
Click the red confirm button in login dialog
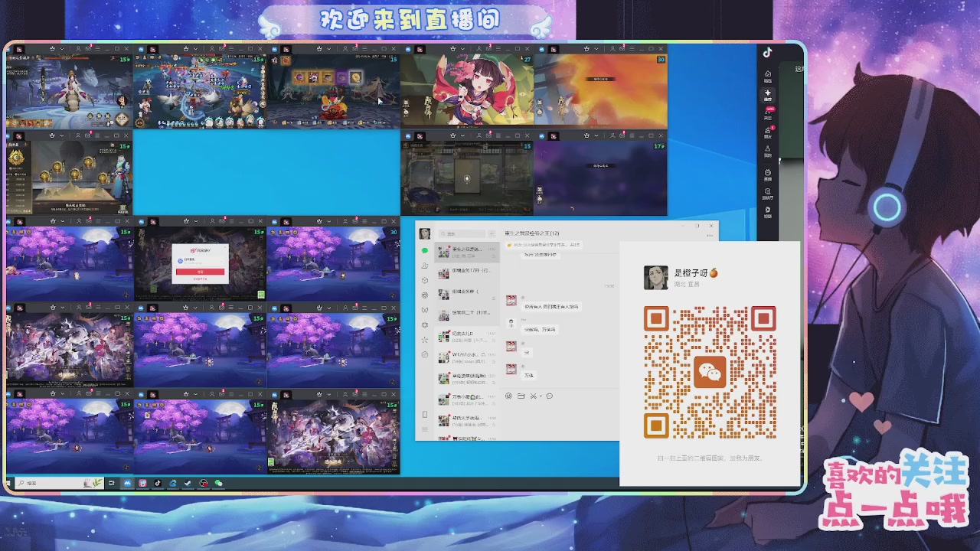tap(200, 272)
